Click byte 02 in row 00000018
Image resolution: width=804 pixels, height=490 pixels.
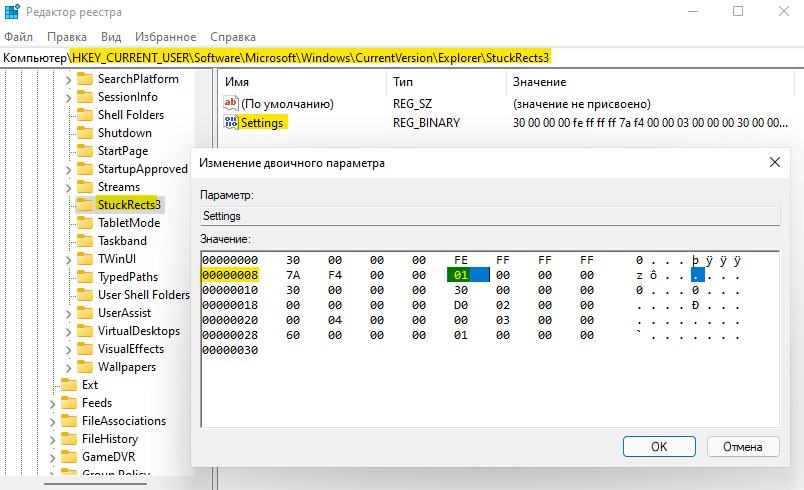pos(502,305)
